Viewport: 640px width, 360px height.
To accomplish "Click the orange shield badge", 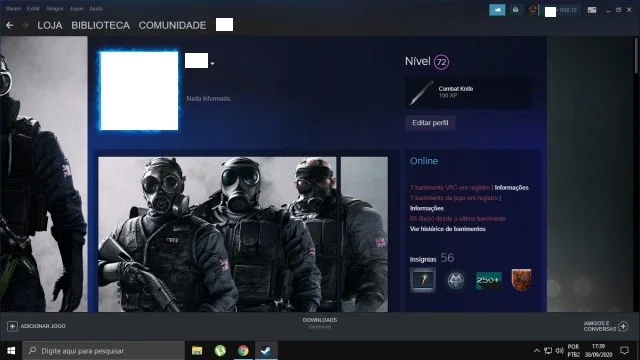I will tap(521, 280).
